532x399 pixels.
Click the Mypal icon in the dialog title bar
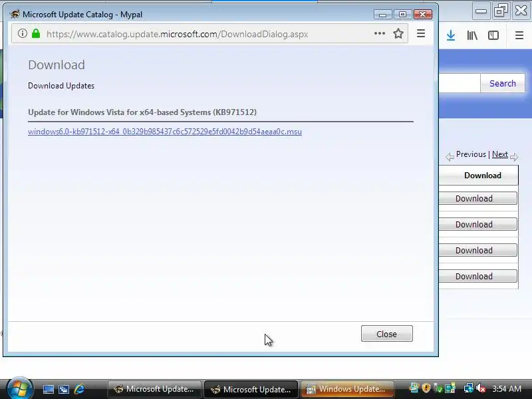click(15, 14)
